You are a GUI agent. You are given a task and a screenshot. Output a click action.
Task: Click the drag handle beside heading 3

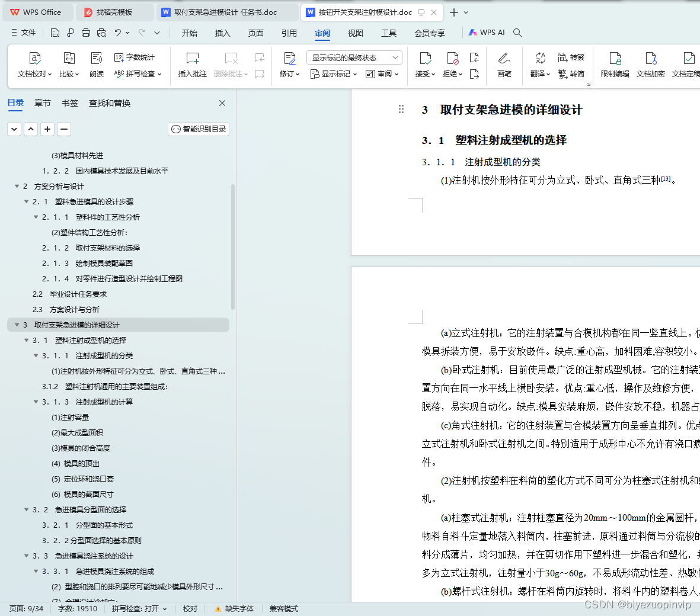[x=401, y=109]
